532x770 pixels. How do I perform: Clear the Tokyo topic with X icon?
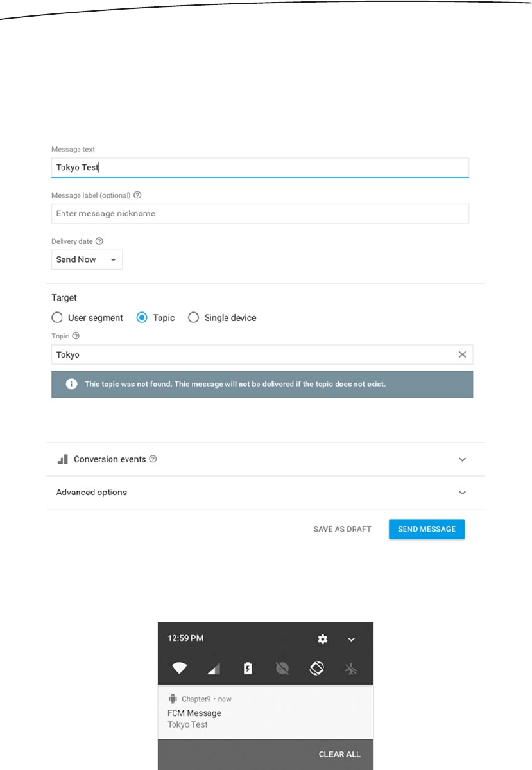pos(462,354)
